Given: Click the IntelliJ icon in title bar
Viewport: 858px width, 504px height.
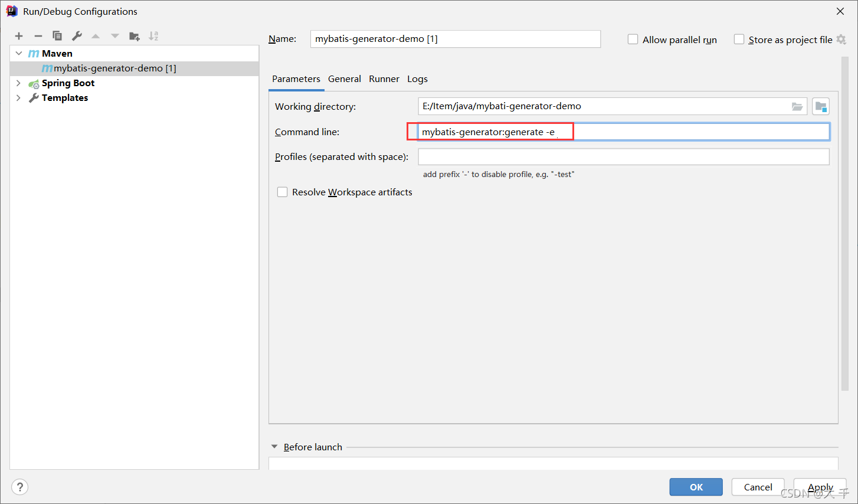Looking at the screenshot, I should (12, 11).
